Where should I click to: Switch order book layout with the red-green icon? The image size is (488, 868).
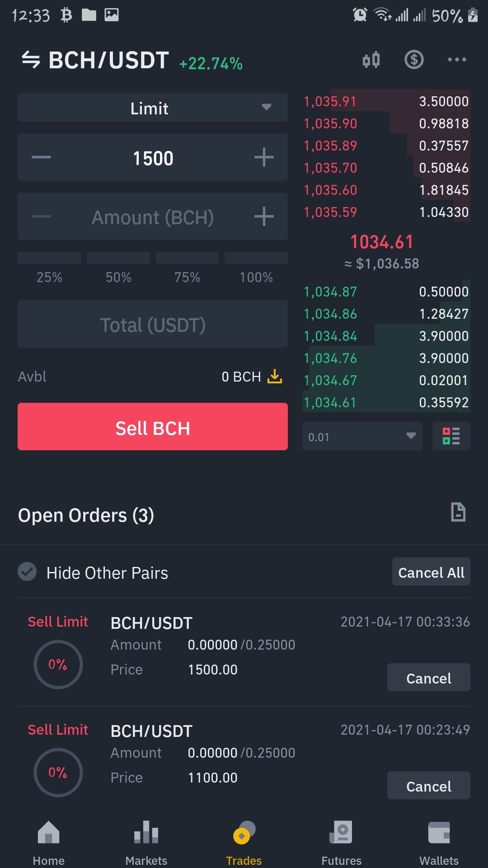451,436
